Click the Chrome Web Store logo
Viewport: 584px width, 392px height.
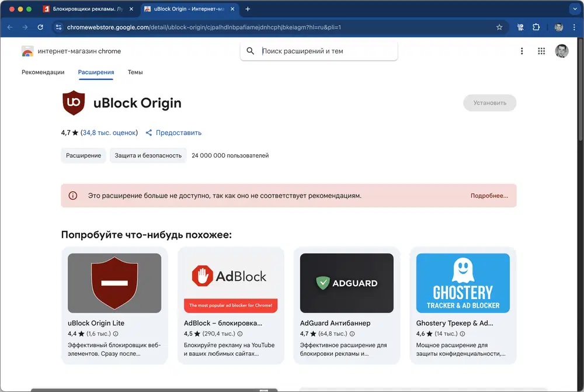click(27, 51)
